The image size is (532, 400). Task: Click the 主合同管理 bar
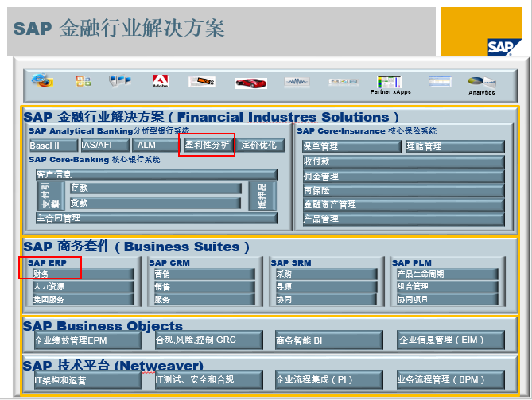click(157, 218)
